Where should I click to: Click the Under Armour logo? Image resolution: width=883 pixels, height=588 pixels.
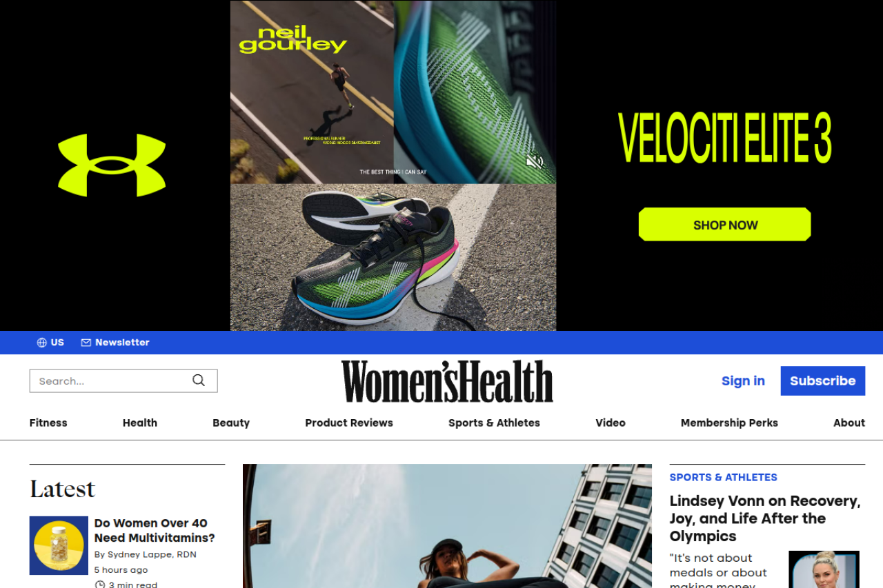click(x=112, y=165)
